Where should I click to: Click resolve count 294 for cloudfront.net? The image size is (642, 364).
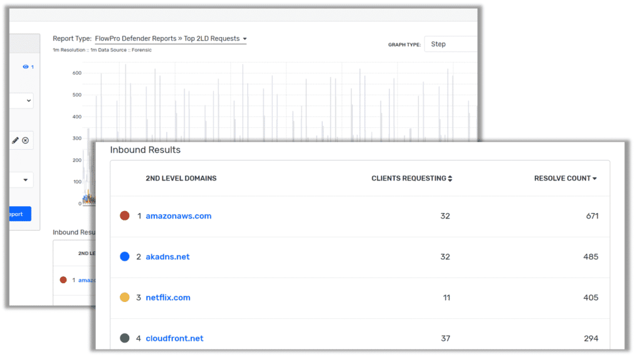(591, 339)
